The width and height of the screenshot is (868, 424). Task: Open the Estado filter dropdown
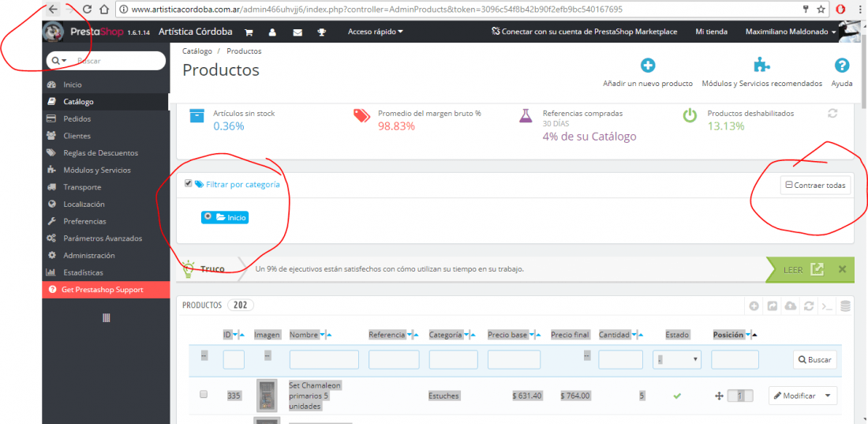(x=677, y=360)
